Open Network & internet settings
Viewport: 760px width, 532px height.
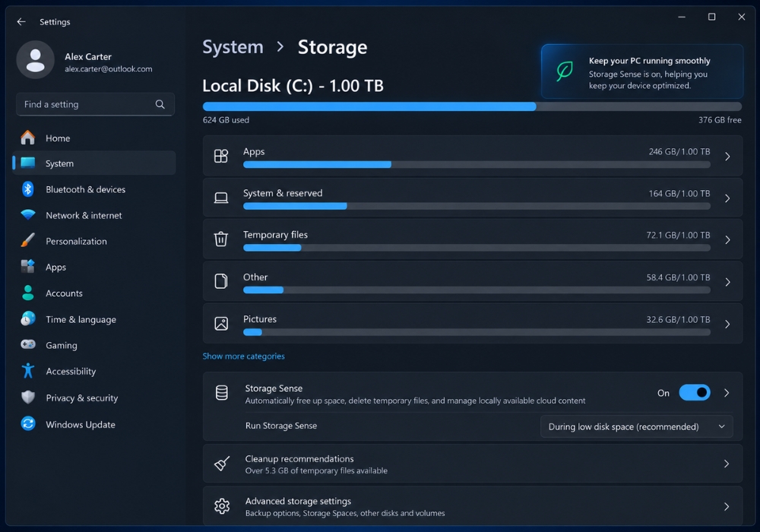click(94, 214)
